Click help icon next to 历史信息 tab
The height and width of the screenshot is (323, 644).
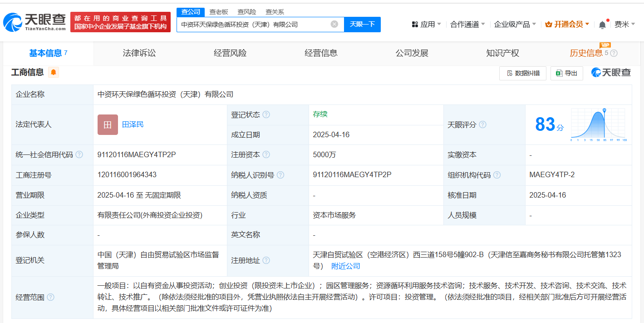point(614,54)
